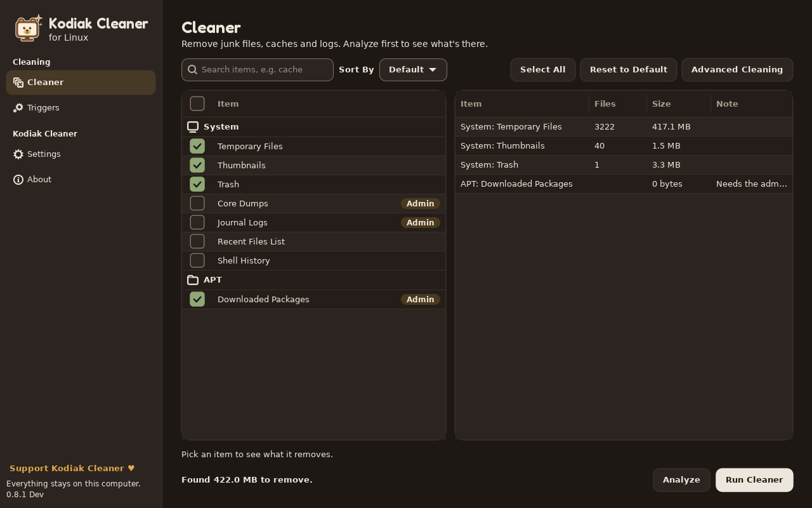Click Reset to Default button
This screenshot has height=508, width=812.
pyautogui.click(x=629, y=70)
